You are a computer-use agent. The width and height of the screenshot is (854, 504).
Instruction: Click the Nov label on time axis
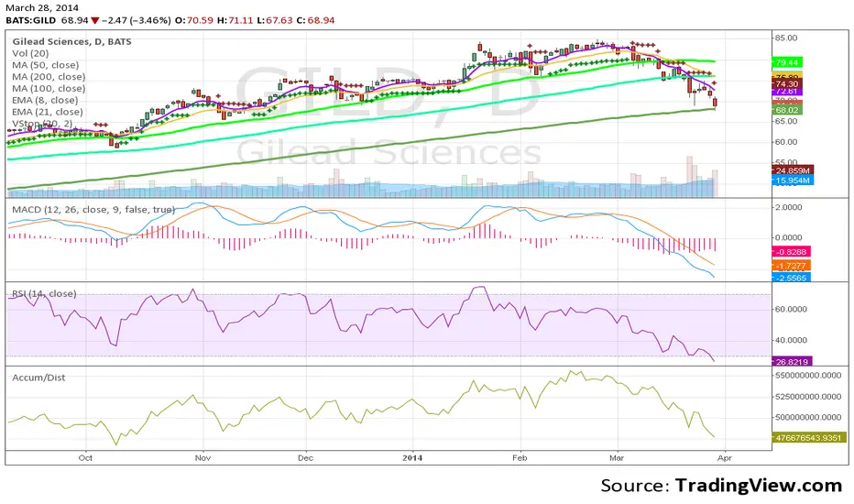[203, 457]
